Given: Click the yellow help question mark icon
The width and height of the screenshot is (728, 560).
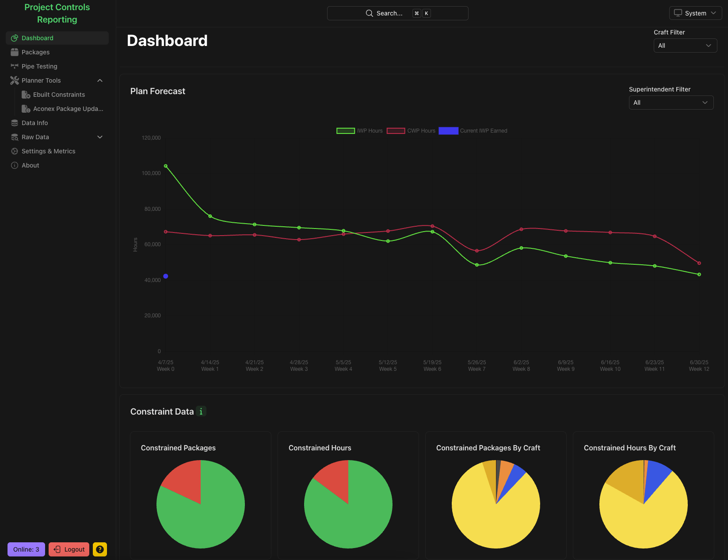Looking at the screenshot, I should click(x=100, y=549).
